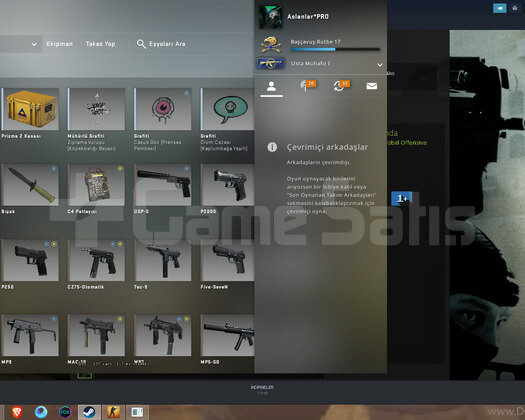Open İNDİRMELER at the bottom of Steam
Image resolution: width=525 pixels, height=420 pixels.
[x=262, y=388]
